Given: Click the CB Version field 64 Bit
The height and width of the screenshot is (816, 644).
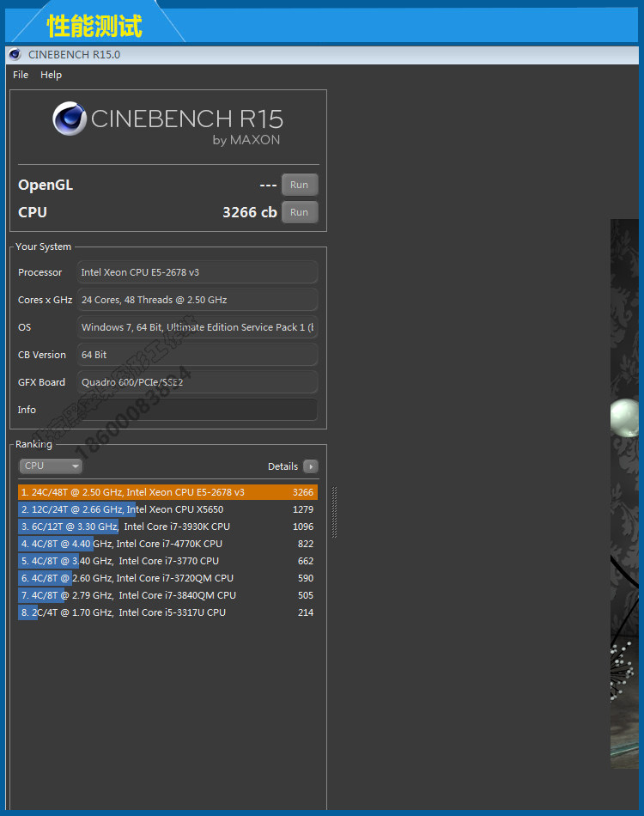Looking at the screenshot, I should 197,355.
